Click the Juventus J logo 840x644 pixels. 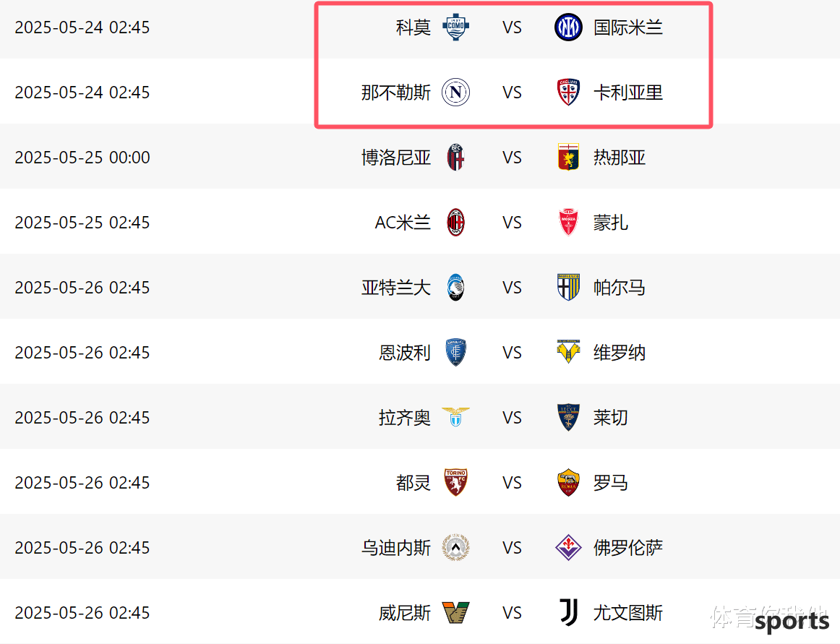click(x=568, y=612)
